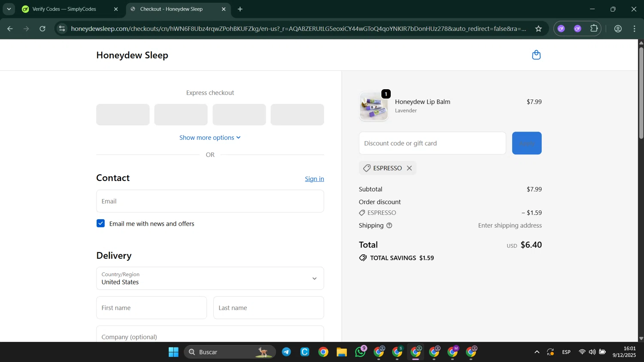Image resolution: width=644 pixels, height=362 pixels.
Task: Click the first purple extension icon
Action: (561, 29)
